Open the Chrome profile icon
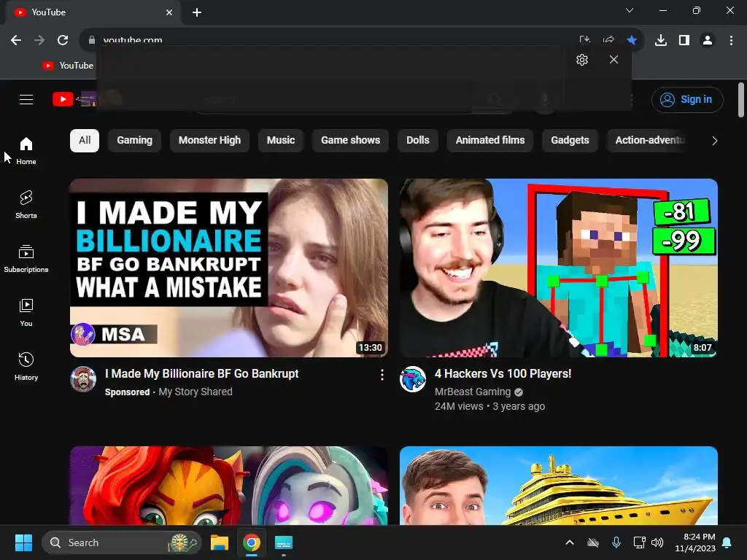Image resolution: width=747 pixels, height=560 pixels. point(708,40)
